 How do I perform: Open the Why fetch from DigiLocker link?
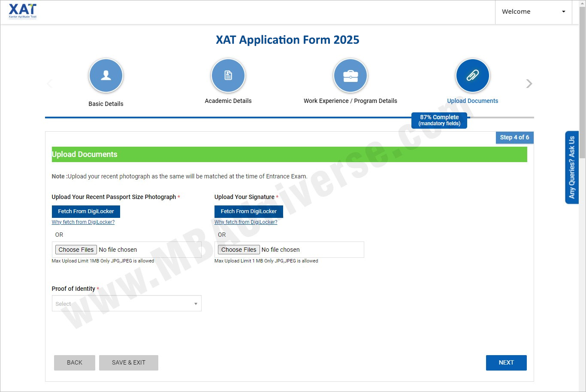click(83, 222)
